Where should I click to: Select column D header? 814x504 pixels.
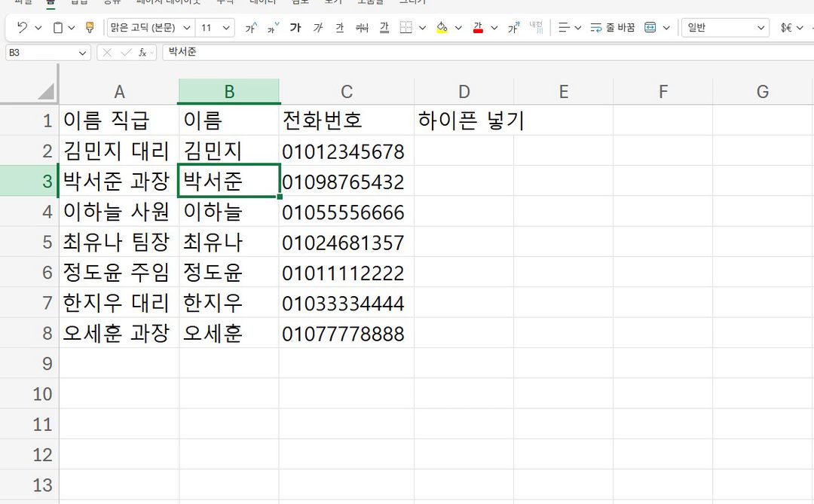pyautogui.click(x=464, y=91)
